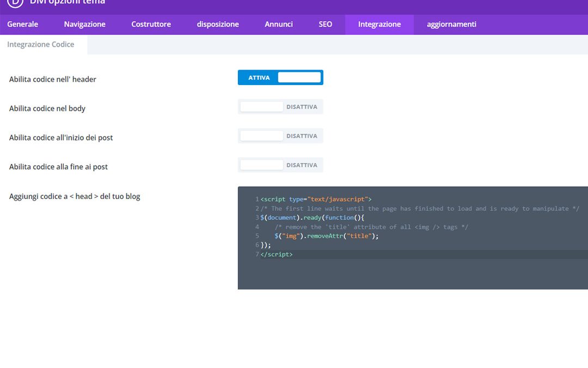Click the removeAttr("title") code line
Image resolution: width=588 pixels, height=368 pixels.
pyautogui.click(x=327, y=236)
